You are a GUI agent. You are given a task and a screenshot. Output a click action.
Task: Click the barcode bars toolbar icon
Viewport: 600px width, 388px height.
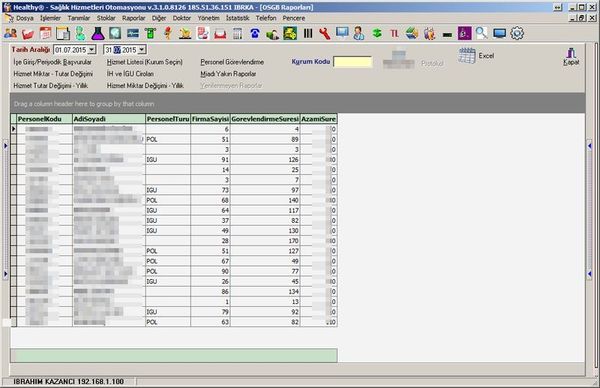(x=308, y=34)
